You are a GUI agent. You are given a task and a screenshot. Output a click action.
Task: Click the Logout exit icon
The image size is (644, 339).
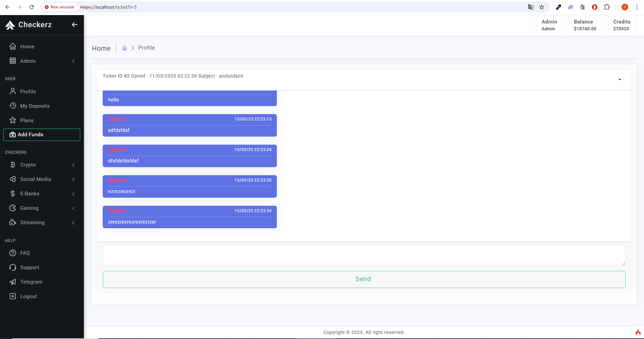click(13, 296)
